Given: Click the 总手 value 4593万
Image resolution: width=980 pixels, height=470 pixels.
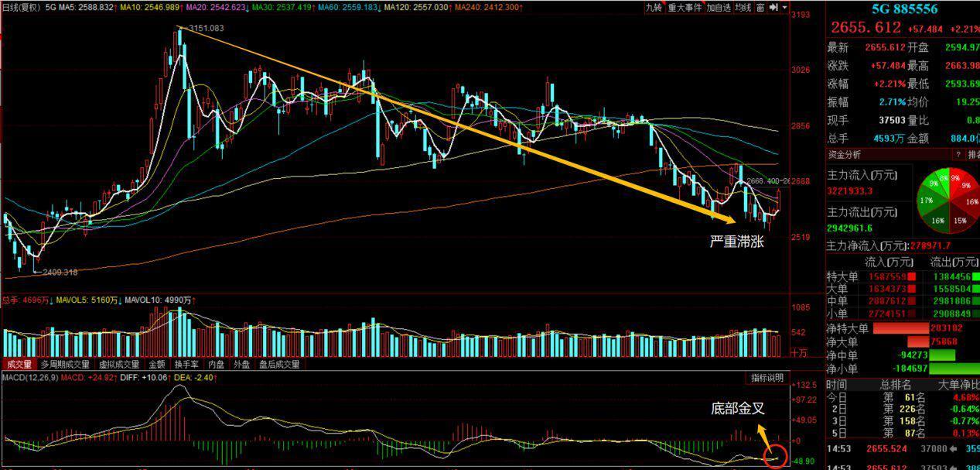Looking at the screenshot, I should pyautogui.click(x=888, y=139).
